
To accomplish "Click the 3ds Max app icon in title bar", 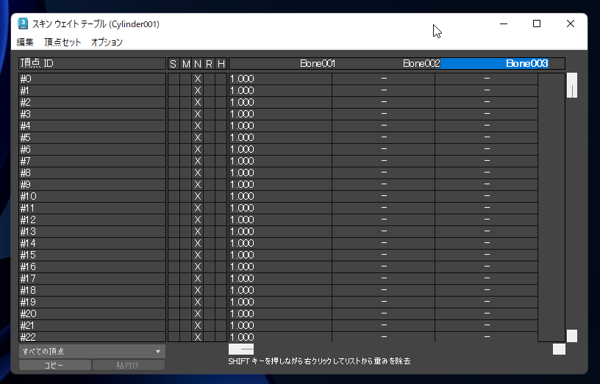I will 23,24.
